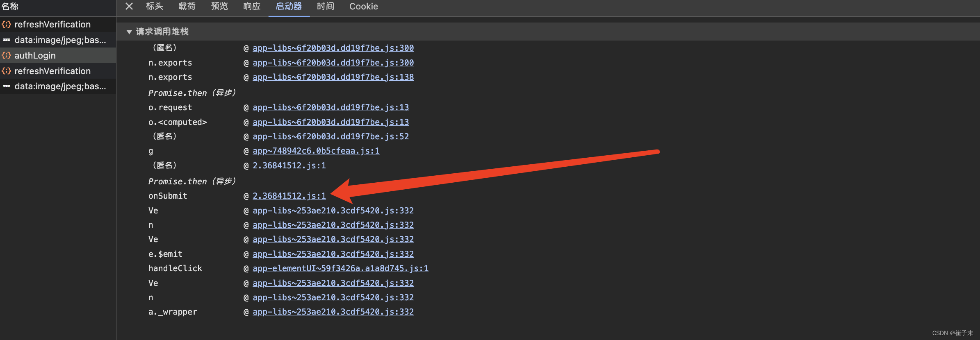Open the Cookie tab
The width and height of the screenshot is (980, 340).
[364, 6]
